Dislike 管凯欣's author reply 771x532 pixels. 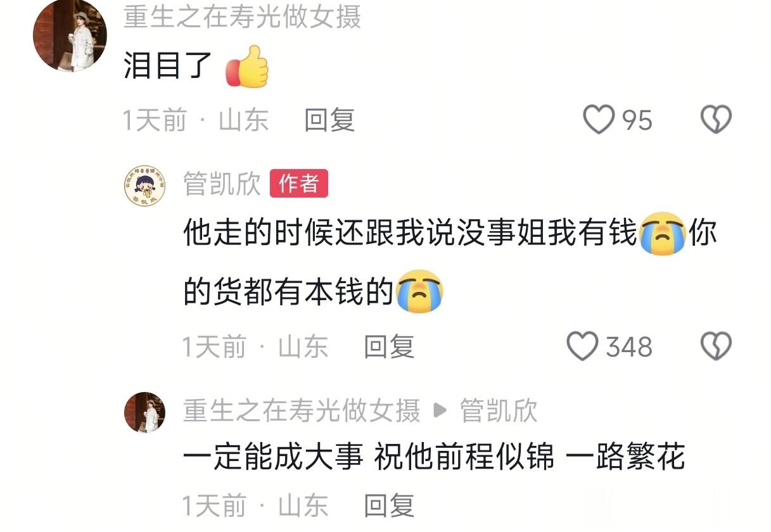(716, 346)
